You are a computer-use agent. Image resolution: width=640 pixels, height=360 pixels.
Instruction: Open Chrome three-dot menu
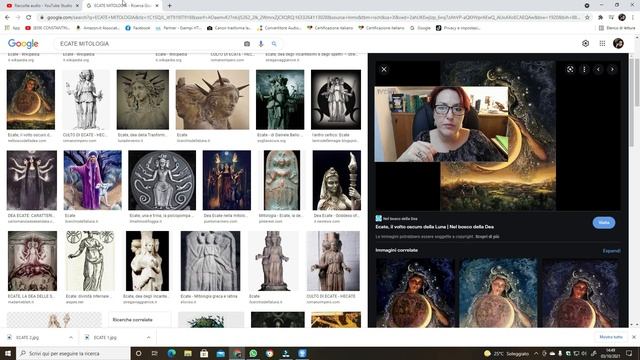pos(633,18)
